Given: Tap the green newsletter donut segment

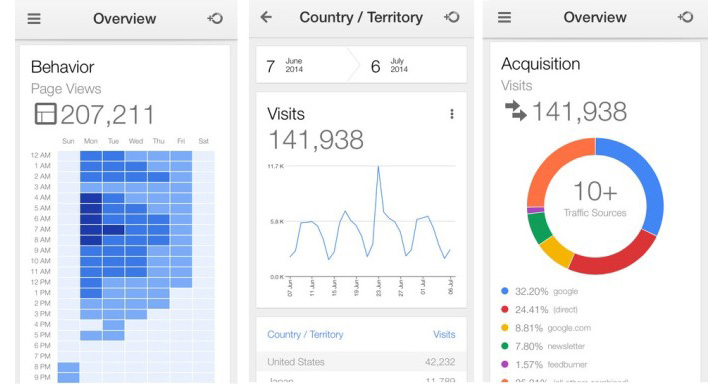Looking at the screenshot, I should [x=538, y=227].
